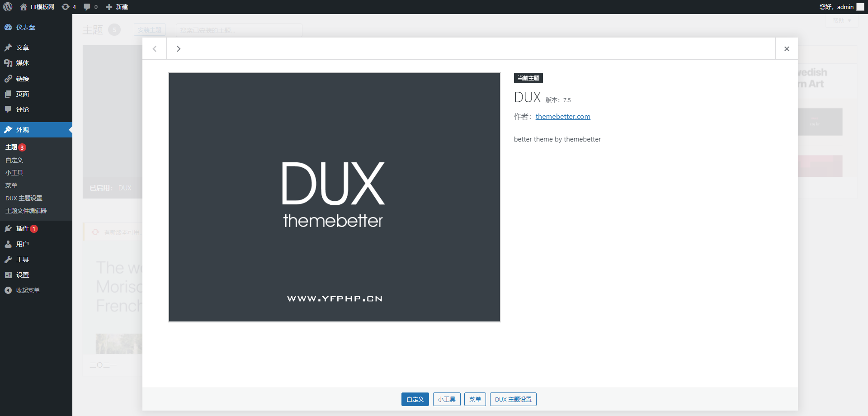Click the 新建 plus button

coord(117,7)
